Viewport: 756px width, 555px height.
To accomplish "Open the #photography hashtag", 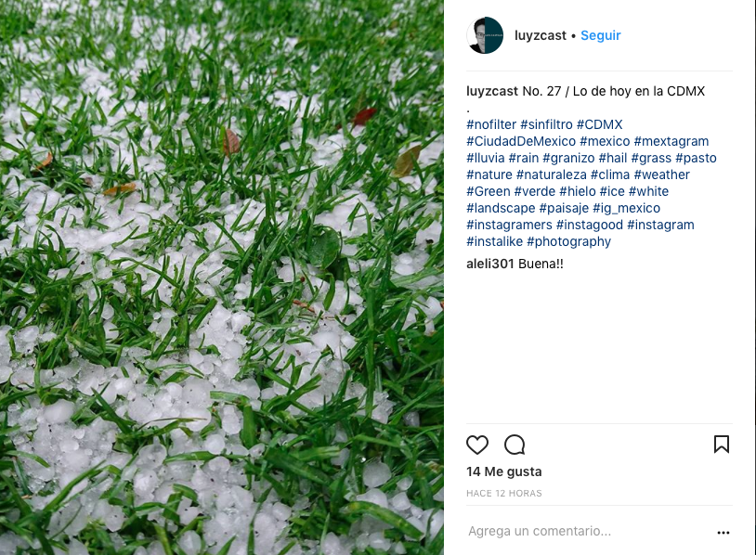I will [569, 241].
